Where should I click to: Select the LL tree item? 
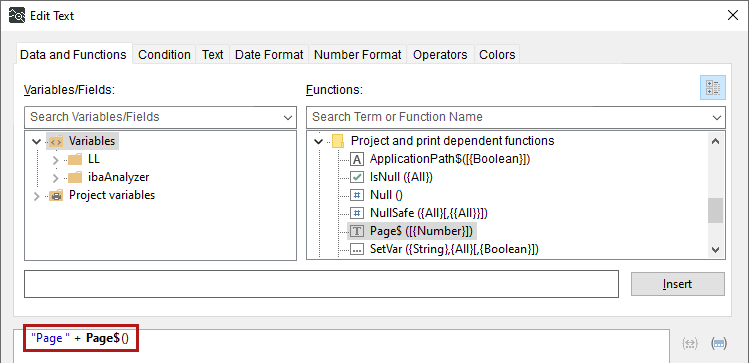coord(94,160)
